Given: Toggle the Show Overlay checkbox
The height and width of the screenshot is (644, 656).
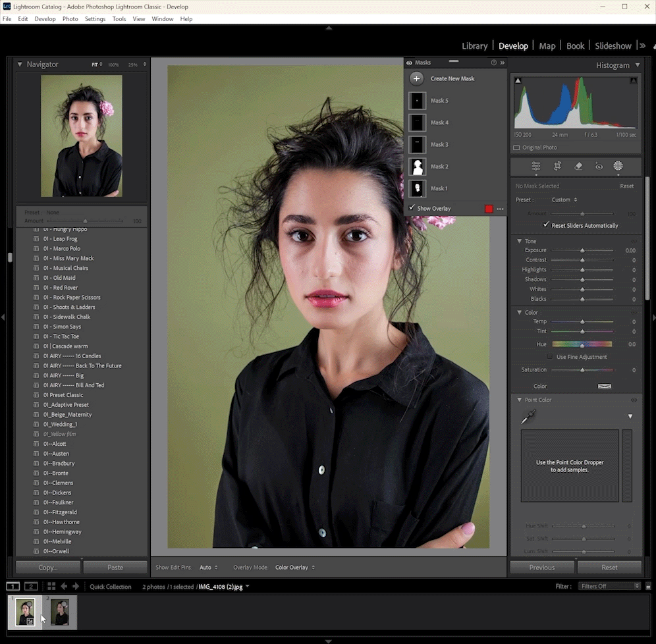Looking at the screenshot, I should tap(412, 208).
